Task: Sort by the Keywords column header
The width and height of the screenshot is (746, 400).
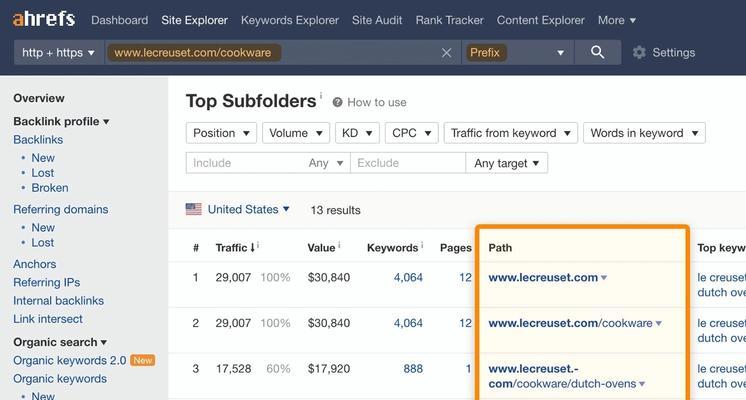Action: click(392, 248)
